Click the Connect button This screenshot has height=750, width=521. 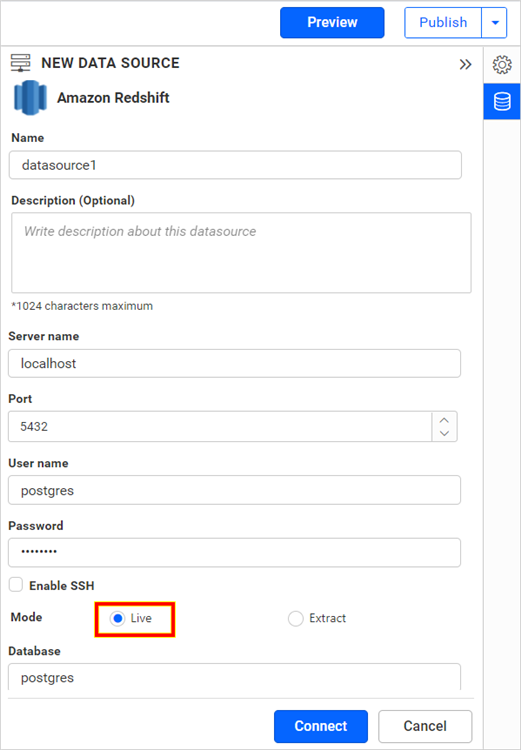pos(321,726)
